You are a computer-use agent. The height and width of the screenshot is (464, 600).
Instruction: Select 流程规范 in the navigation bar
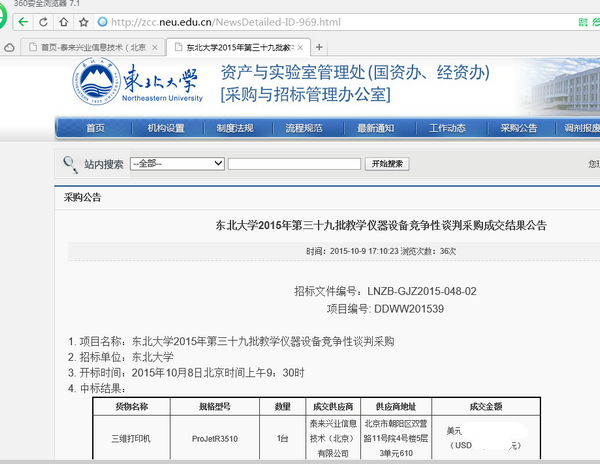point(304,128)
